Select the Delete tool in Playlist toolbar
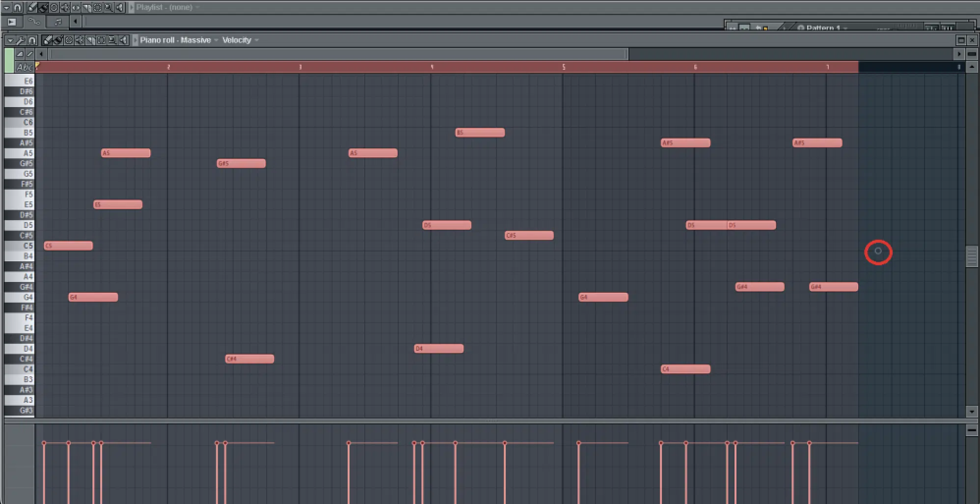Viewport: 980px width, 504px height. 54,7
